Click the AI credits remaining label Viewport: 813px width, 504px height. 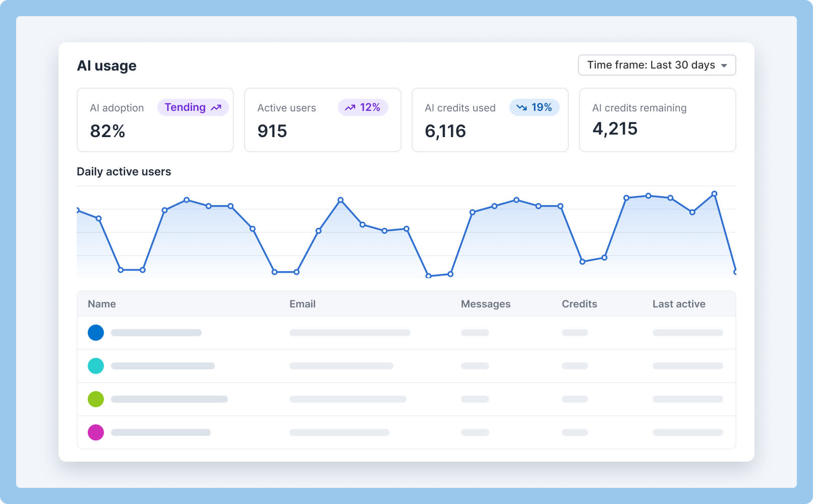click(639, 108)
